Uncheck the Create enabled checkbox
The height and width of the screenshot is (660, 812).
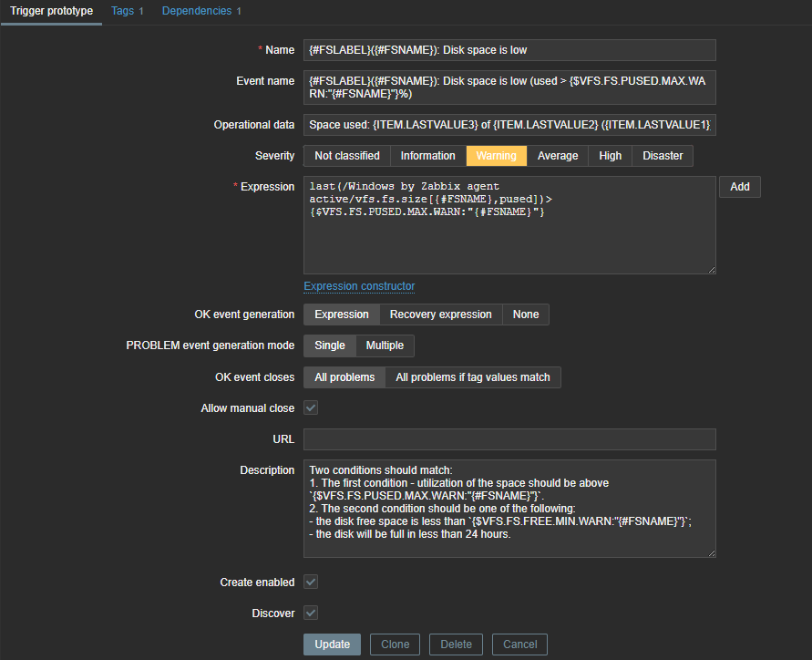pos(311,582)
